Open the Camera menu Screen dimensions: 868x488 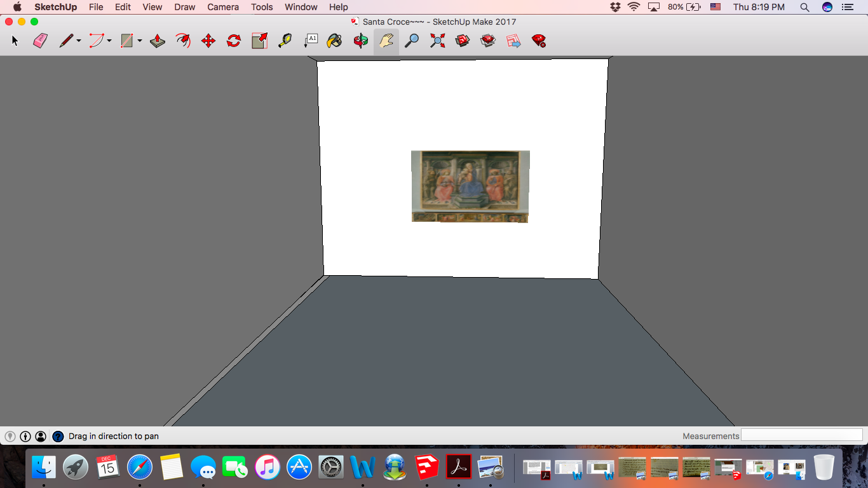click(223, 7)
